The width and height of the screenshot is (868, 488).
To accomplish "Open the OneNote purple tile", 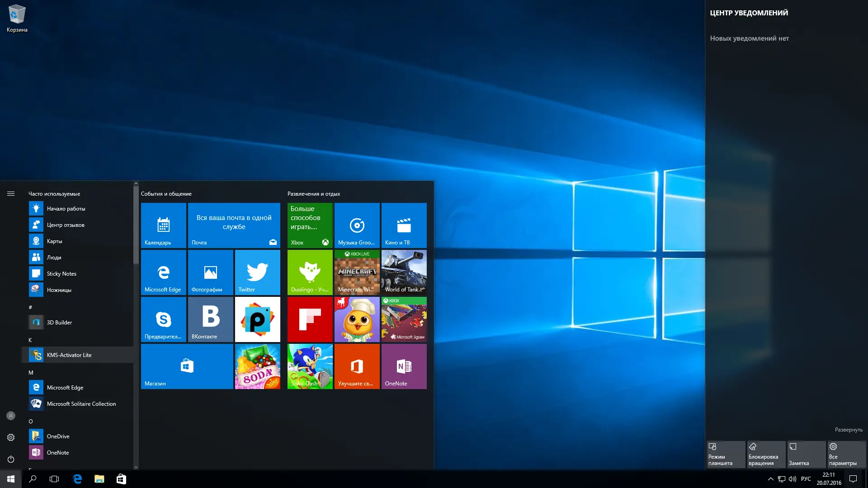I will [404, 366].
